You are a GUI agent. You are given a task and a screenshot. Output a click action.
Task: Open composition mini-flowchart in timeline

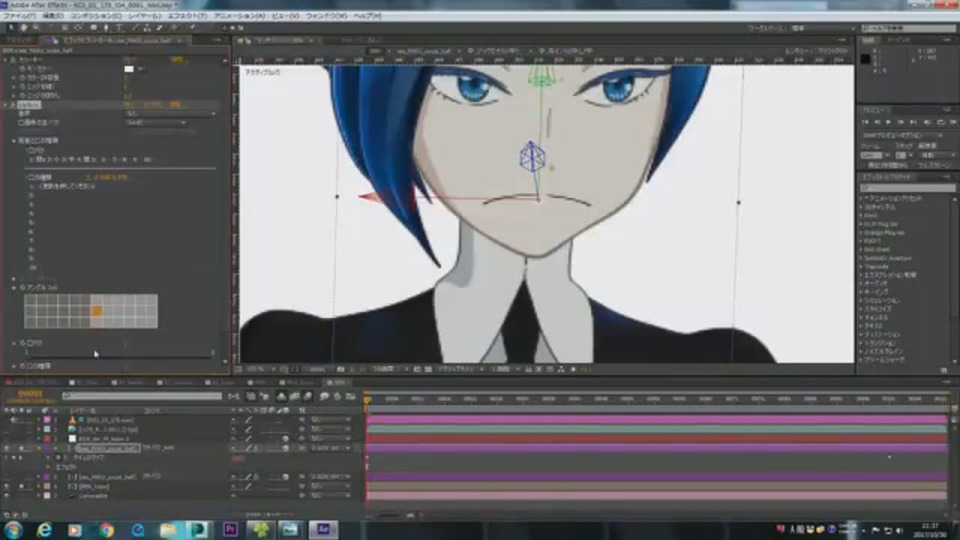234,397
